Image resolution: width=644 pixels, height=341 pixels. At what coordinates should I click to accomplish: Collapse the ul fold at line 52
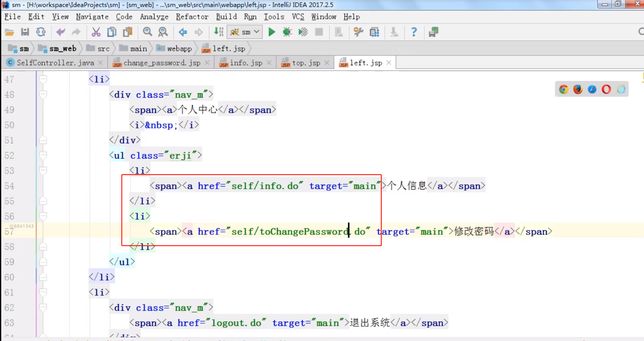click(43, 156)
